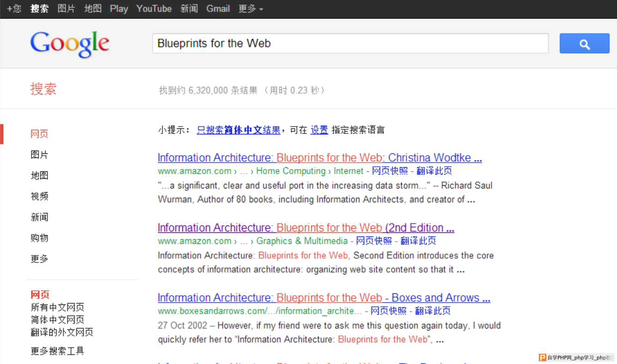Select 网页 in the left sidebar
617x364 pixels.
click(x=39, y=134)
